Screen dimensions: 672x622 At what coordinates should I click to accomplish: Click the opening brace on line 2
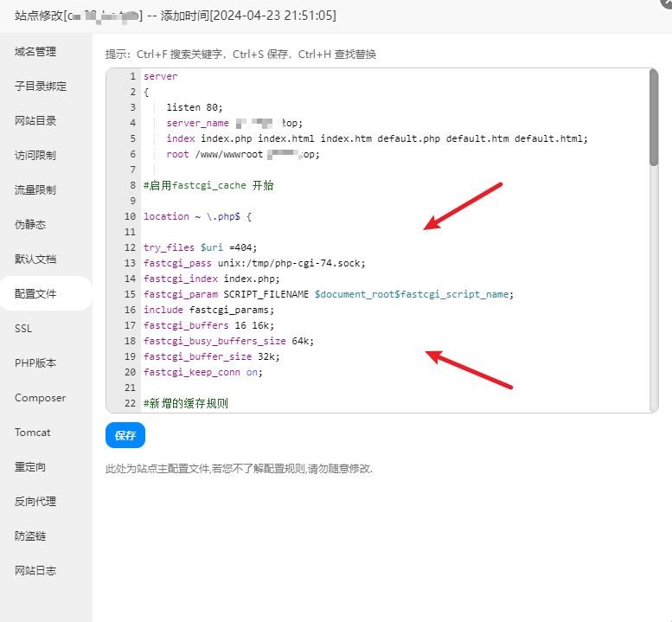(146, 92)
